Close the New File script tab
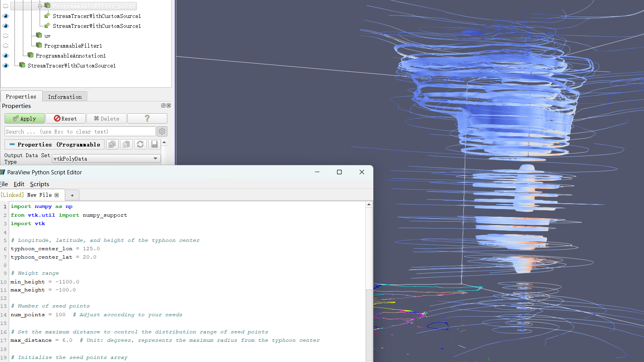Viewport: 644px width, 362px height. (57, 195)
